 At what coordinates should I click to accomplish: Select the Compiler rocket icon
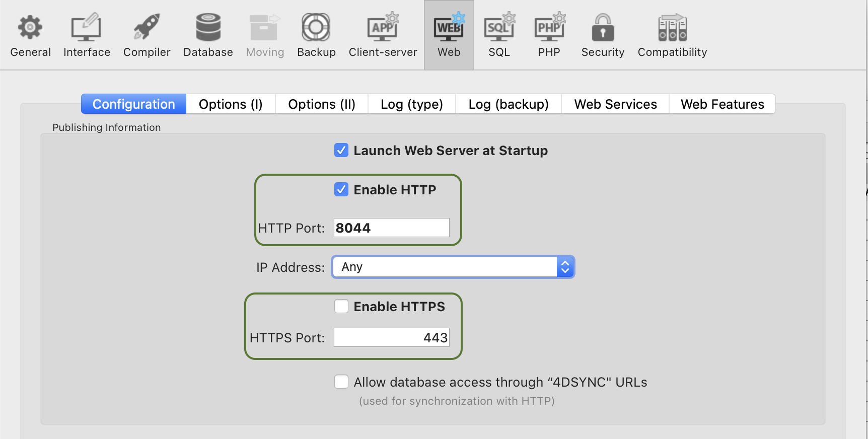(147, 27)
